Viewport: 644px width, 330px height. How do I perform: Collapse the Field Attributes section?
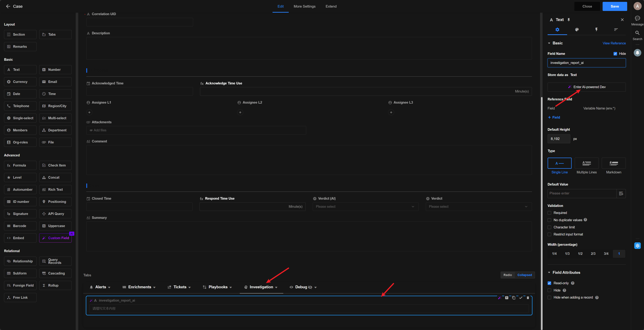pyautogui.click(x=549, y=272)
